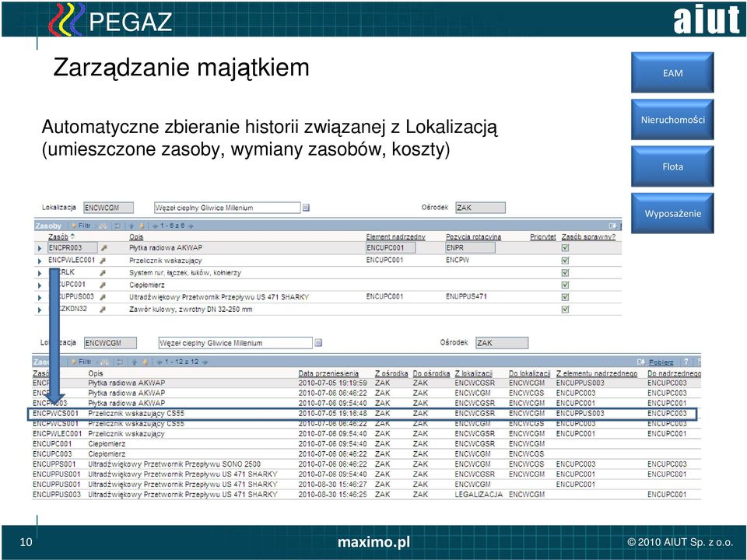Screen dimensions: 747x560
Task: Click aiut logo in top right corner
Action: (707, 20)
